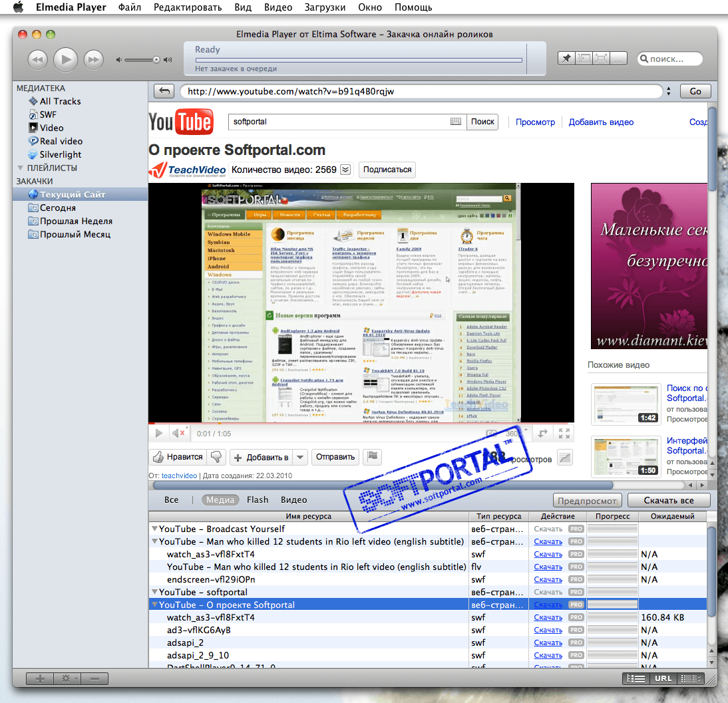
Task: Click the remove minus button at bottom
Action: point(94,679)
